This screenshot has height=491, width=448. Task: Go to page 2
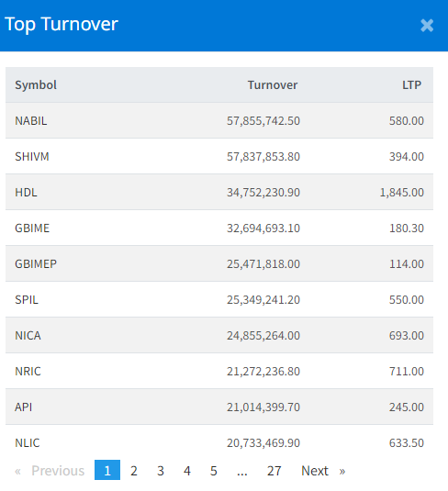coord(134,470)
